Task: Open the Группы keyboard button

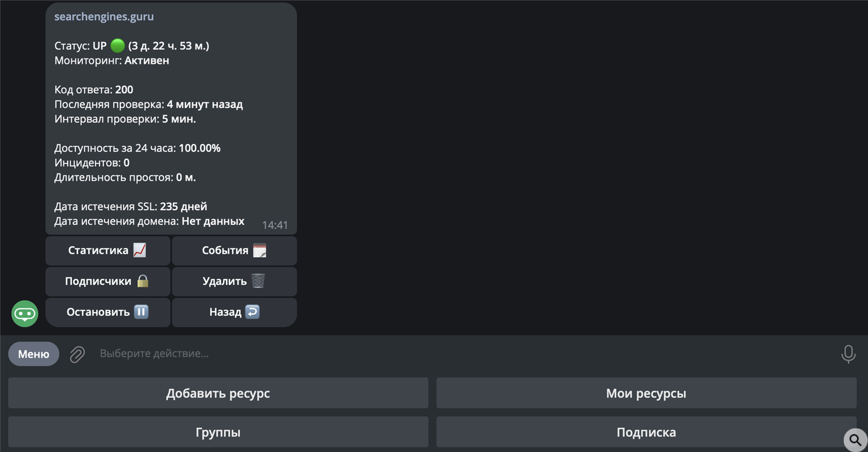Action: coord(218,432)
